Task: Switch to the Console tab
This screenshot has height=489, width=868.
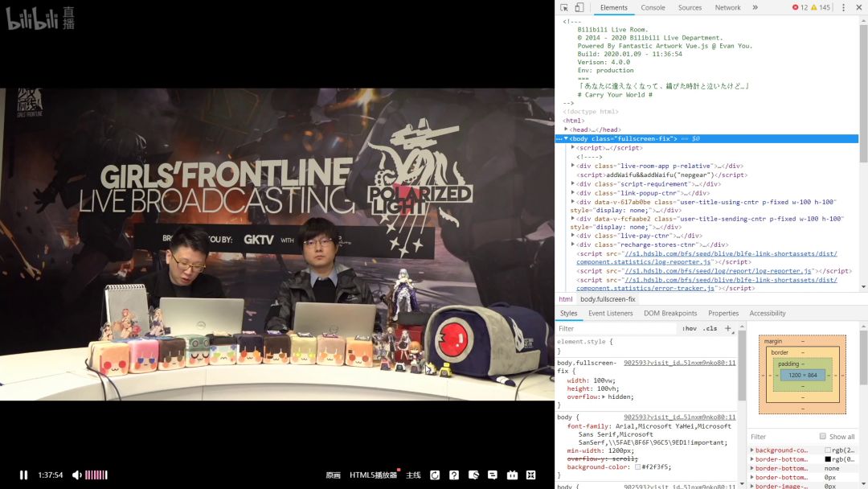Action: [653, 8]
